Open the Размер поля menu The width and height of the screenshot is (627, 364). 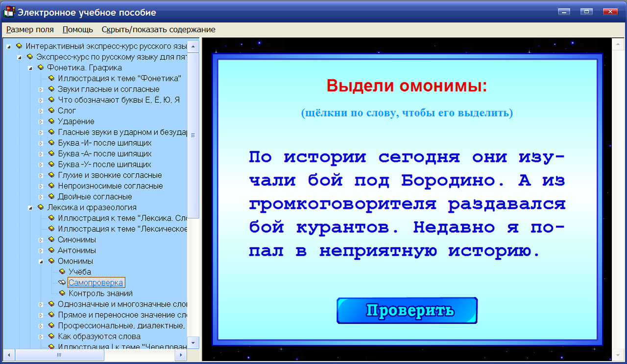click(29, 29)
